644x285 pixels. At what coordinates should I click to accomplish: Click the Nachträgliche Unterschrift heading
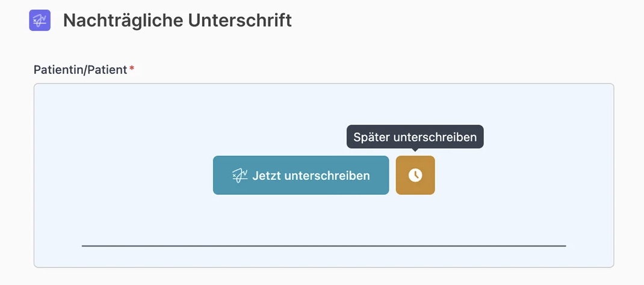point(178,20)
